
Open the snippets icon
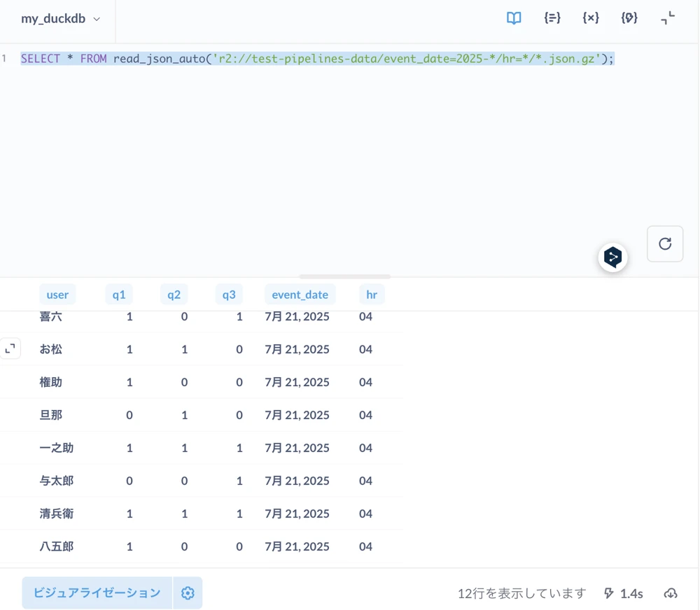click(x=552, y=19)
